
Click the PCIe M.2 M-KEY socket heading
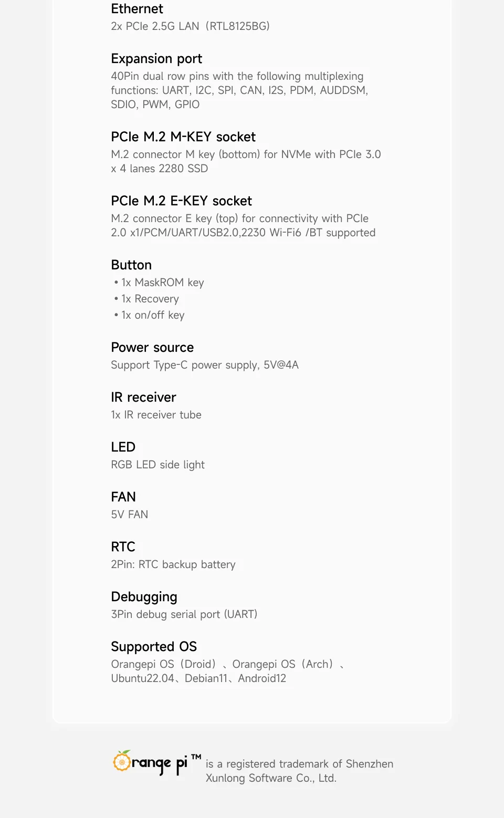pos(183,137)
